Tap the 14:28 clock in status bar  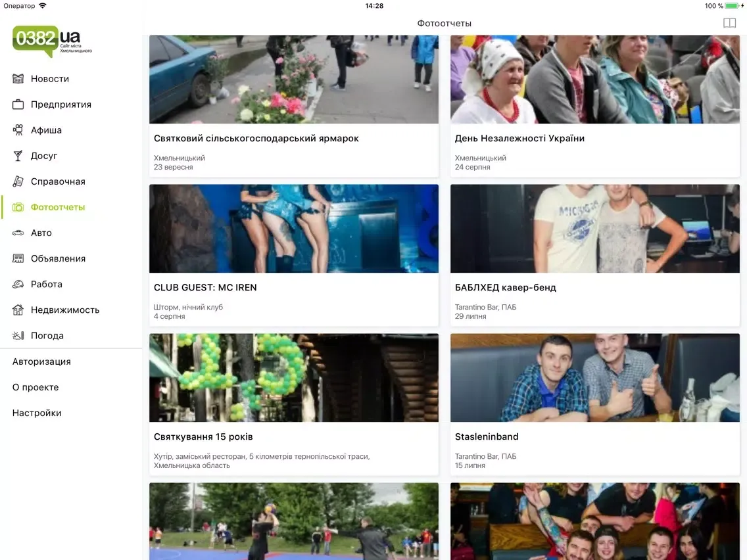[374, 6]
